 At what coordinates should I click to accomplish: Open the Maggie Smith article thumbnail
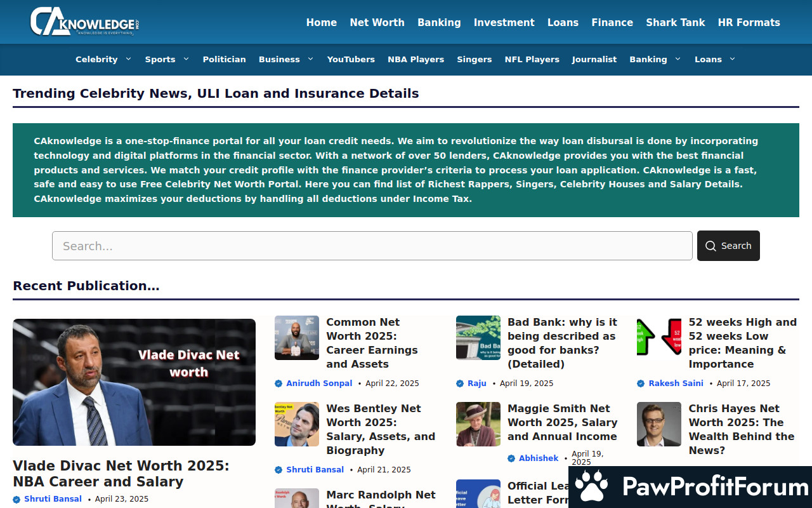pos(478,424)
